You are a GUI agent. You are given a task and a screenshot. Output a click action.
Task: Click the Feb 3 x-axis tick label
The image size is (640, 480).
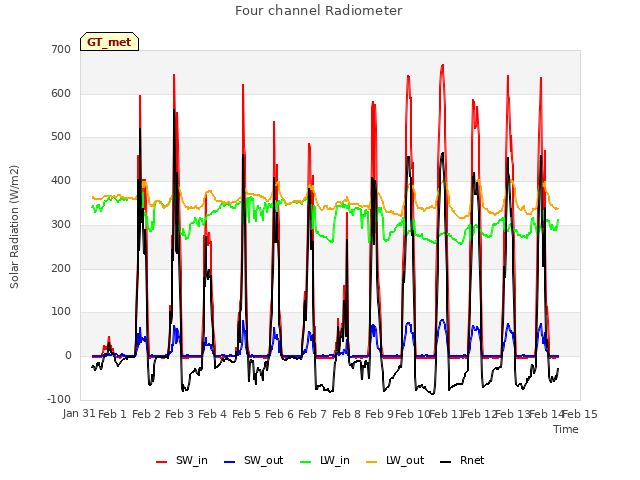(179, 414)
